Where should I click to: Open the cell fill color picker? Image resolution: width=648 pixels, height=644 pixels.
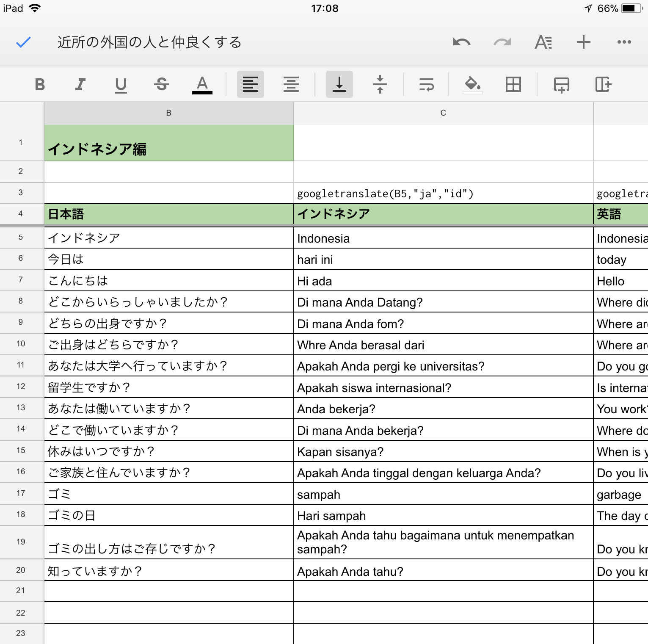tap(473, 84)
